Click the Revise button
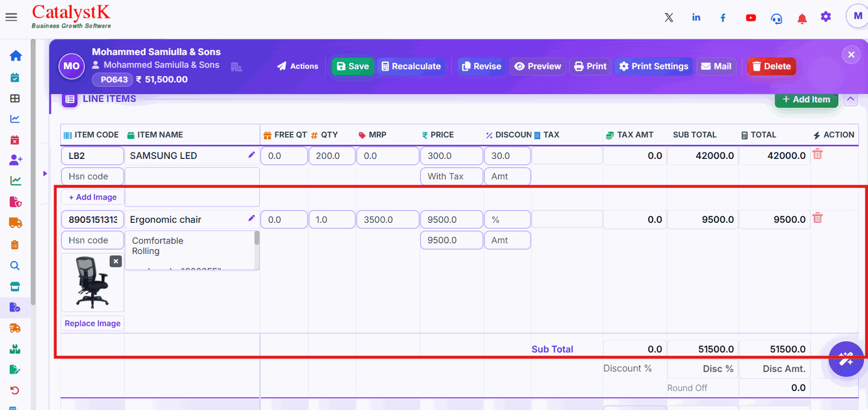 click(481, 66)
